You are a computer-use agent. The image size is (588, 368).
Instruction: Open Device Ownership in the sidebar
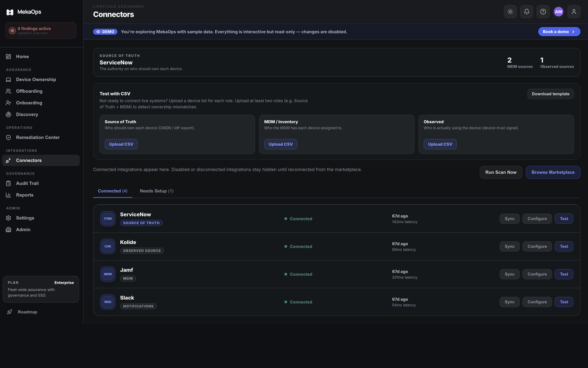click(41, 79)
